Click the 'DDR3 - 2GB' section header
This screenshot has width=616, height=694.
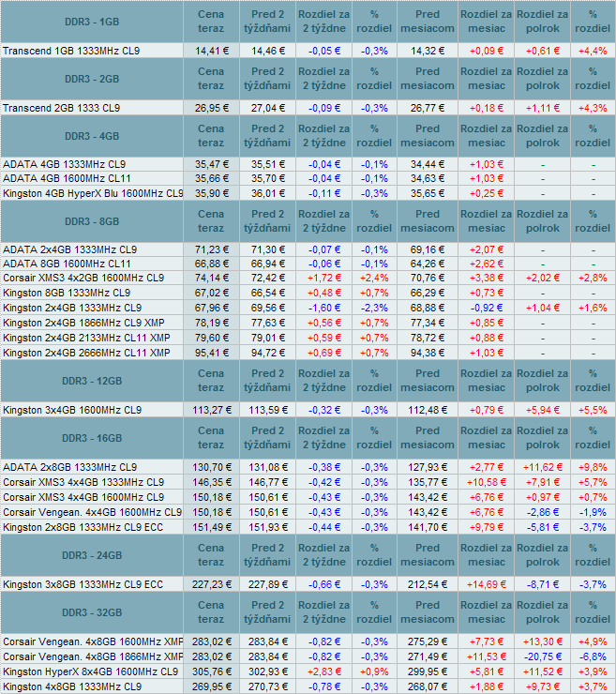pos(92,79)
